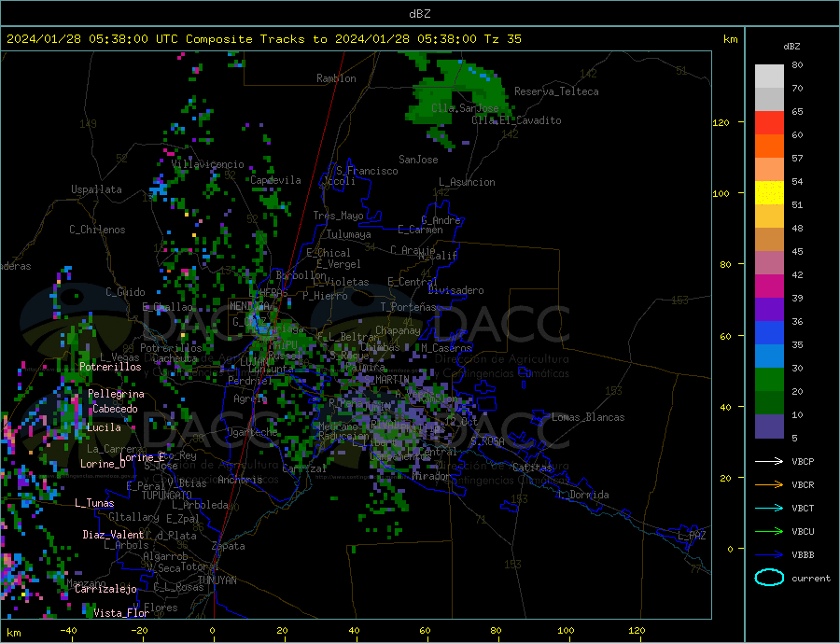The width and height of the screenshot is (840, 643).
Task: Select the purple 36–39 dBZ legend swatch
Action: [x=769, y=310]
